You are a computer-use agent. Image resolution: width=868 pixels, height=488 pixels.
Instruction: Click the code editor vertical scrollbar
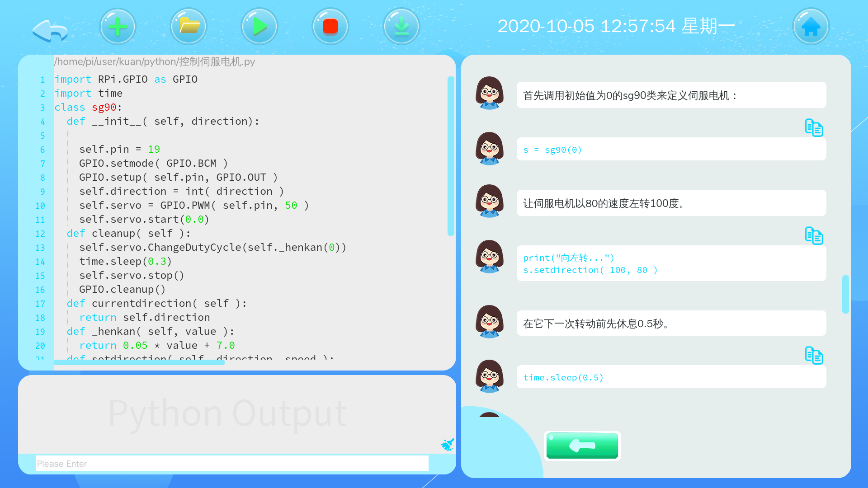point(451,156)
